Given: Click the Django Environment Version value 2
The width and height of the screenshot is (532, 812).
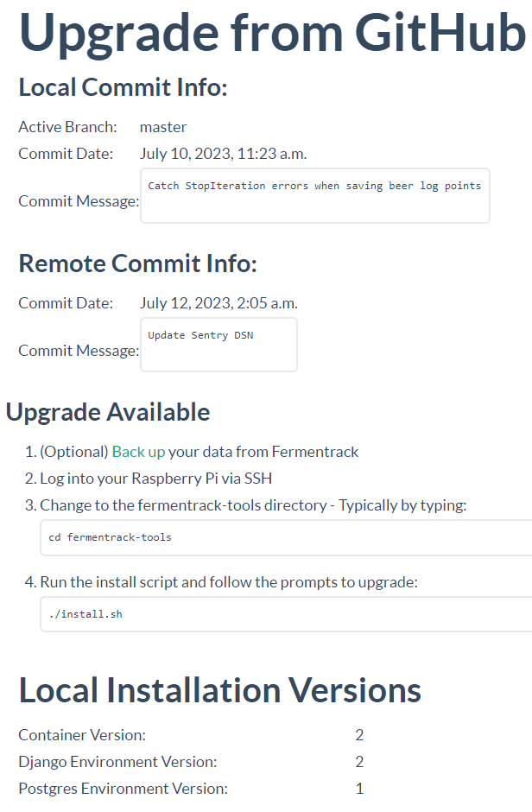Looking at the screenshot, I should [x=359, y=762].
